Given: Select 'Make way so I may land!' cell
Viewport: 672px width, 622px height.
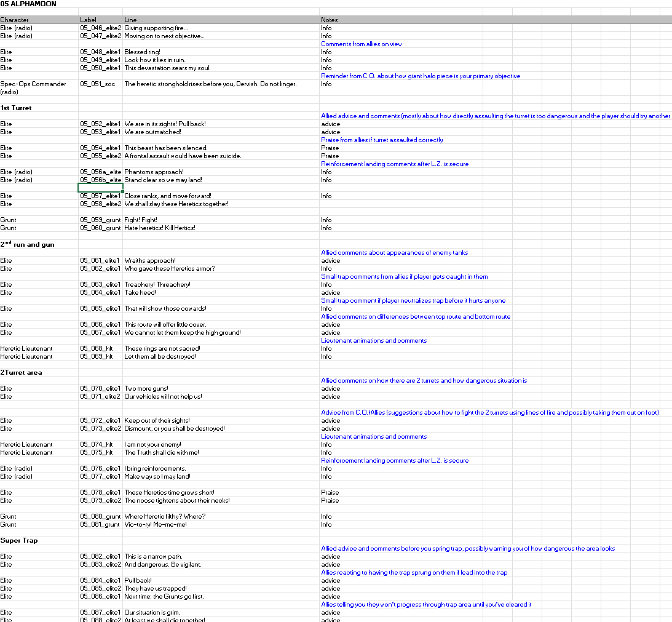Looking at the screenshot, I should (x=221, y=477).
